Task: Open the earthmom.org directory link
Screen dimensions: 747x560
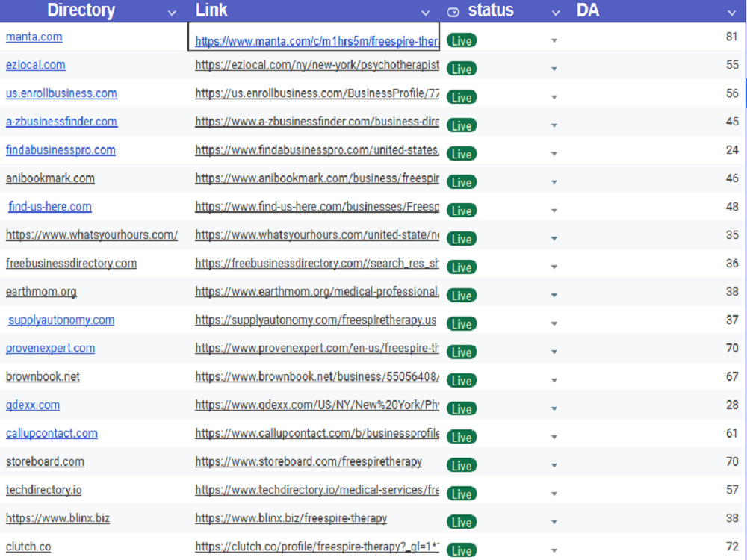Action: (41, 291)
